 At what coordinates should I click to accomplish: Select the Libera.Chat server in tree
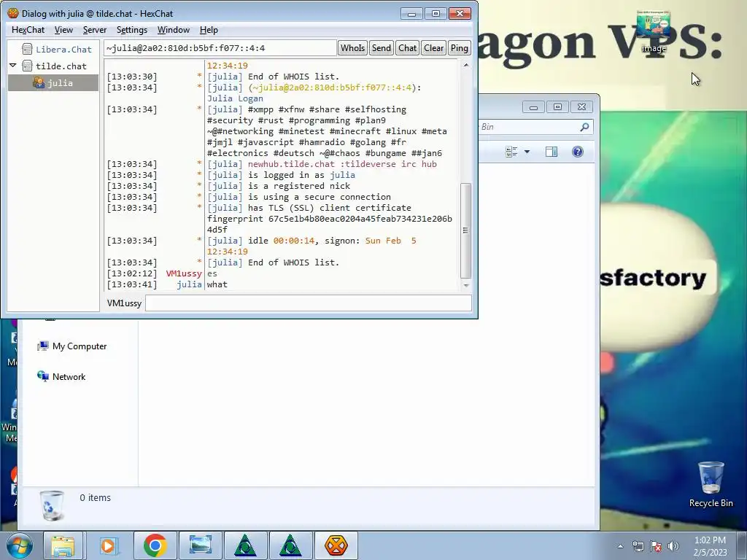[63, 50]
